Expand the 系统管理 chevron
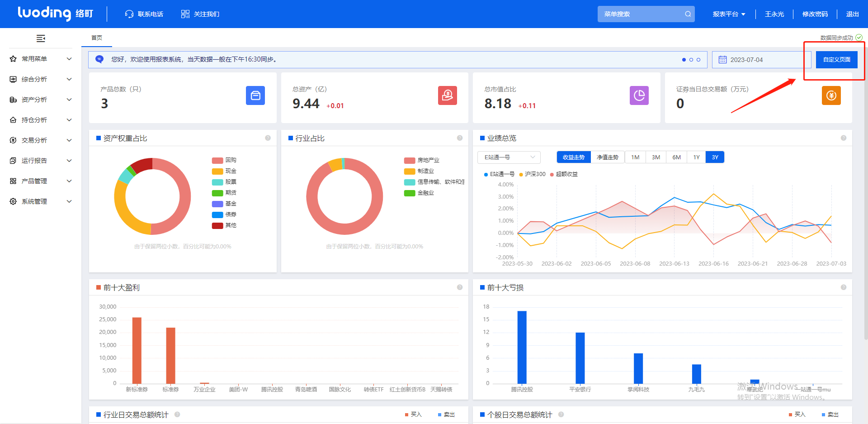 (69, 201)
